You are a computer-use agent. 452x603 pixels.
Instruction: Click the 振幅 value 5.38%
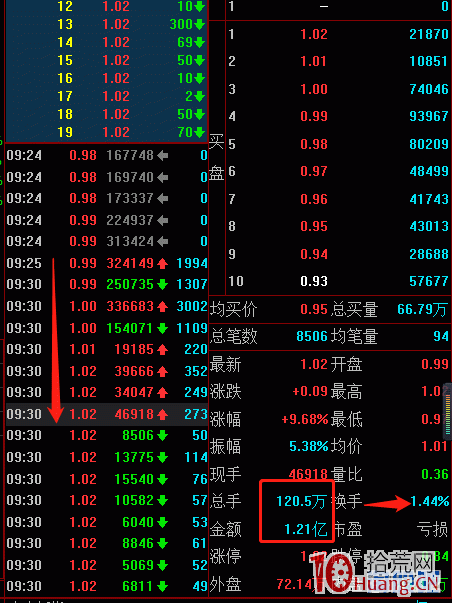coord(309,446)
